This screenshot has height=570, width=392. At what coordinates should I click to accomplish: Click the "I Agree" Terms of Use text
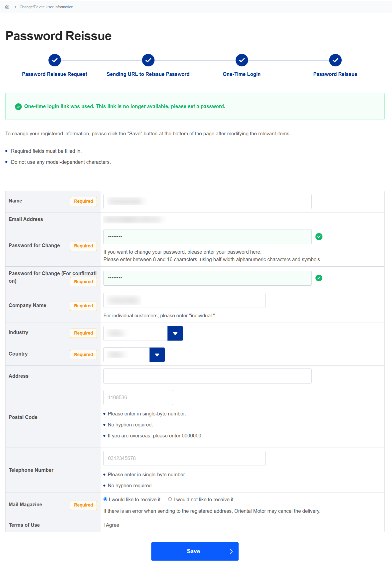click(111, 525)
